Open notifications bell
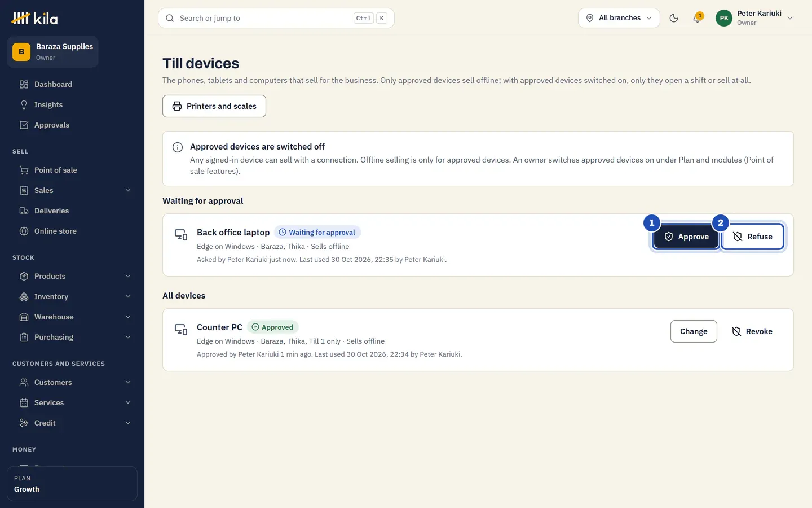This screenshot has height=508, width=812. pyautogui.click(x=698, y=18)
